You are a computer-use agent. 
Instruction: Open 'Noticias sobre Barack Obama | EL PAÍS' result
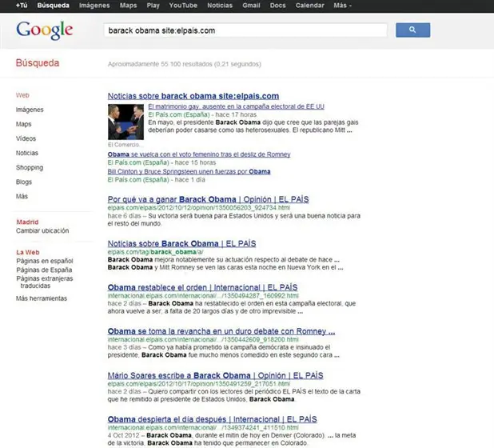(181, 244)
